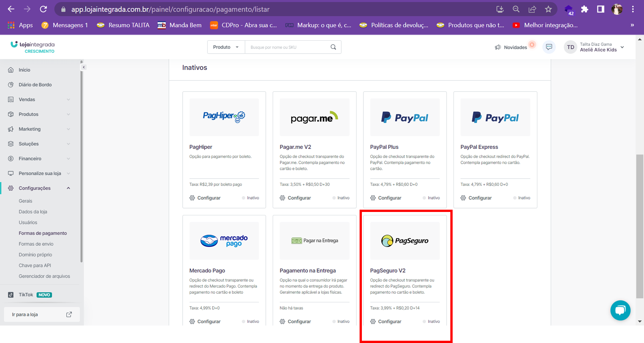Expand Personalize sua loja section
This screenshot has height=343, width=644.
pyautogui.click(x=39, y=174)
